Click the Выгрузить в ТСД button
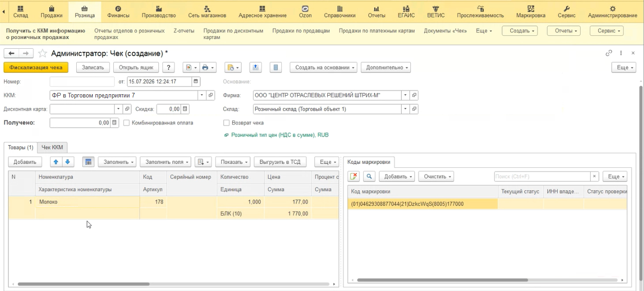Screen dimensions: 644x291 click(280, 162)
